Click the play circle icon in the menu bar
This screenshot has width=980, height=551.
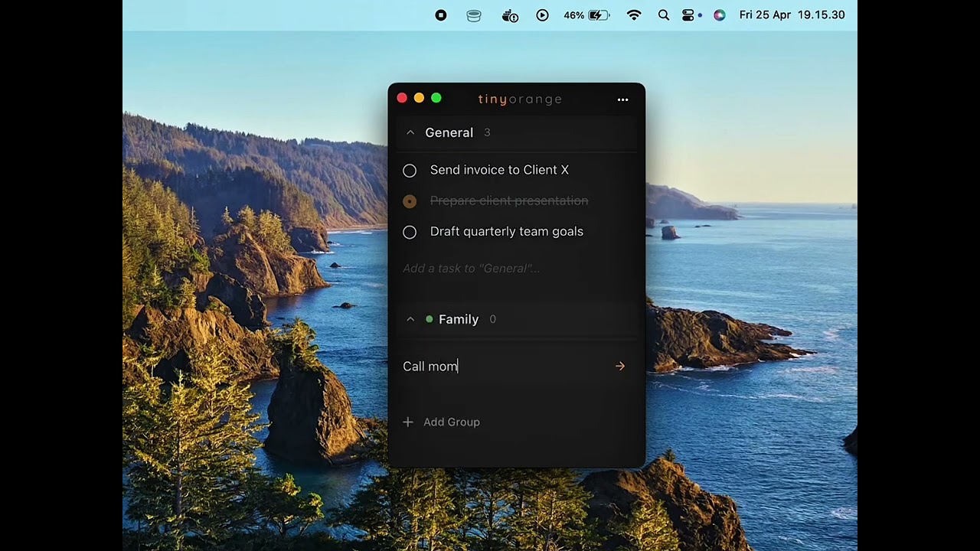pyautogui.click(x=543, y=15)
